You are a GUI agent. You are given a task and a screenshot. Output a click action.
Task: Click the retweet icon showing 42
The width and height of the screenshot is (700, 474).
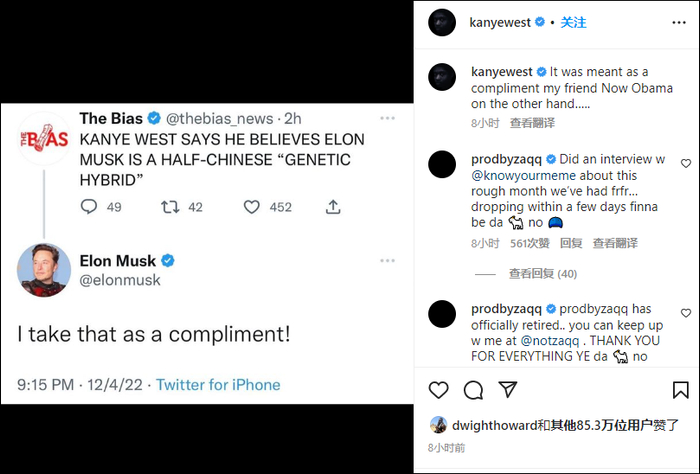(x=171, y=207)
